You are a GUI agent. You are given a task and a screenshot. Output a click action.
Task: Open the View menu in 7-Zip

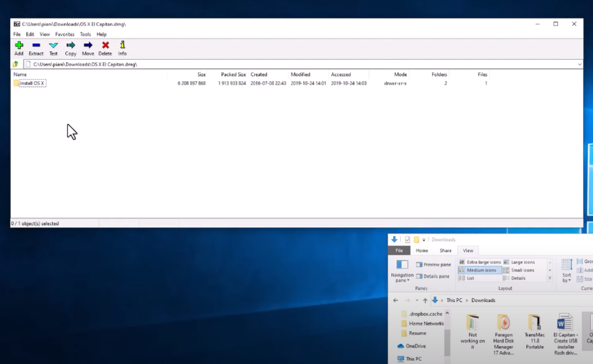[x=45, y=34]
